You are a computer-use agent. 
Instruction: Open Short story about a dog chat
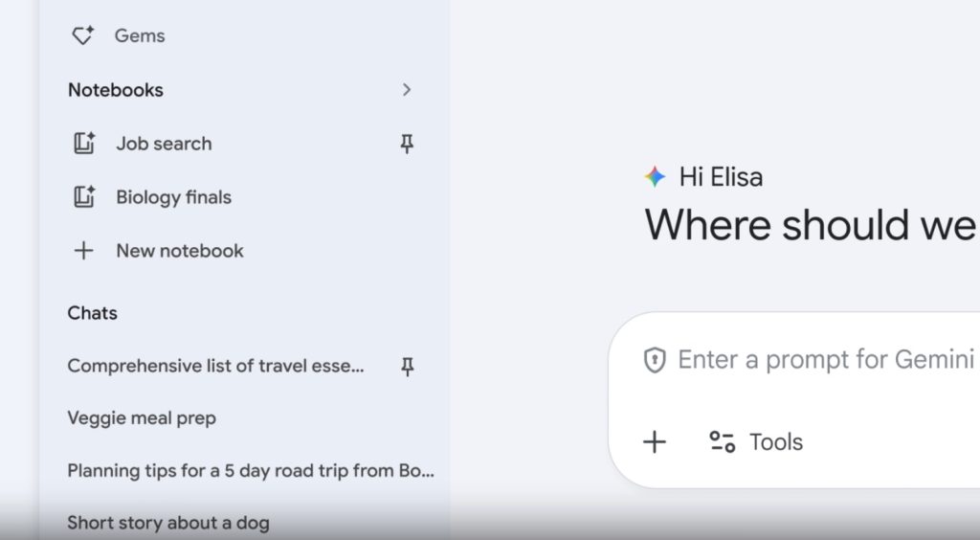pyautogui.click(x=168, y=523)
